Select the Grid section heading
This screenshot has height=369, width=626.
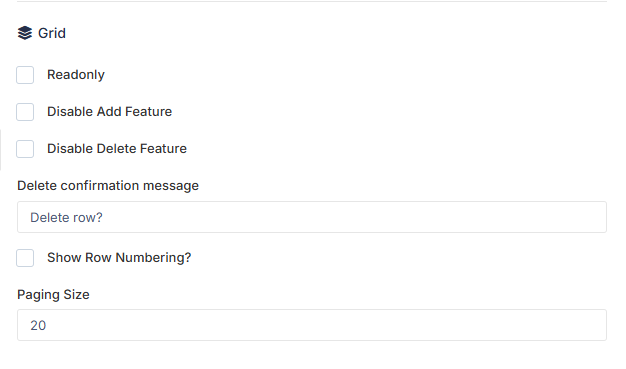[42, 33]
